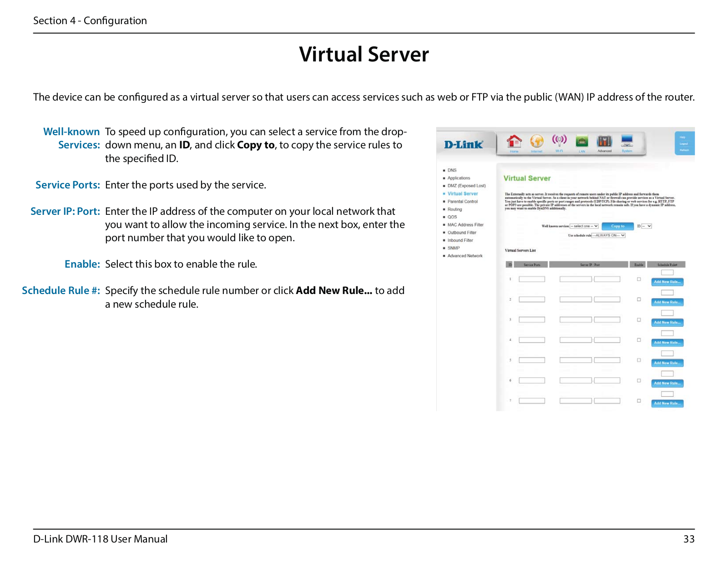Select SNMP in the side menu

(x=454, y=248)
